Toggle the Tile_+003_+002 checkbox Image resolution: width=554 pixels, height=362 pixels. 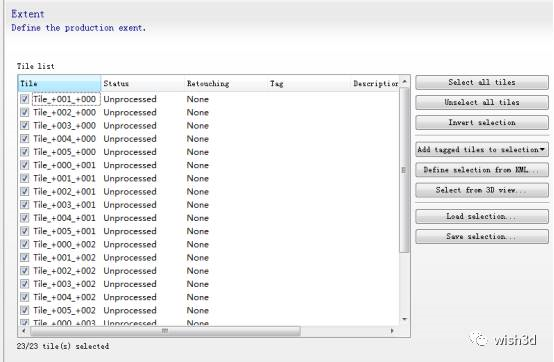(24, 284)
